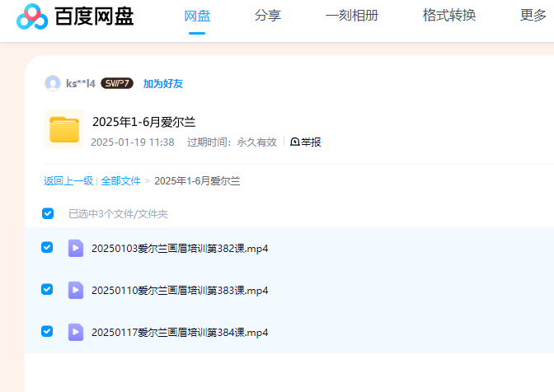This screenshot has height=392, width=554.
Task: Click the username ks**l4
Action: pos(81,84)
